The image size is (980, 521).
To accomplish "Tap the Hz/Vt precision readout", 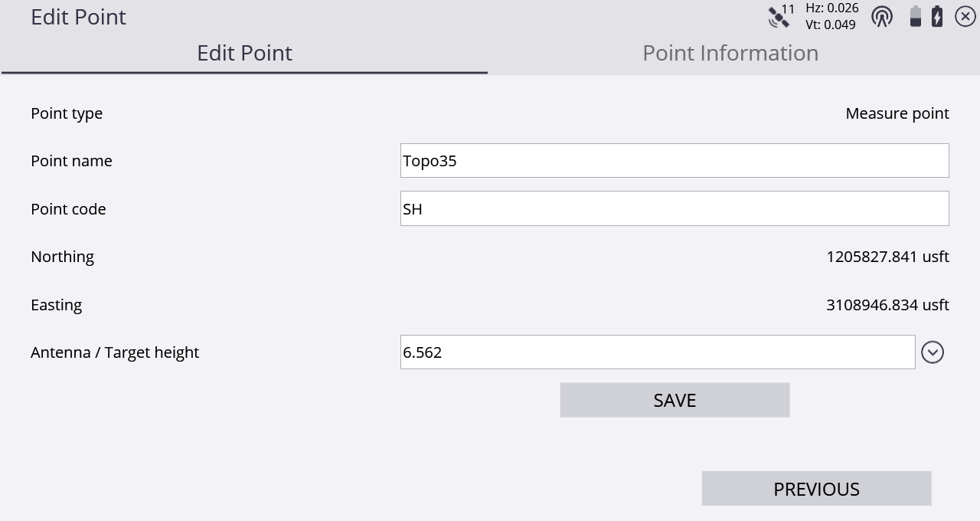I will tap(831, 16).
